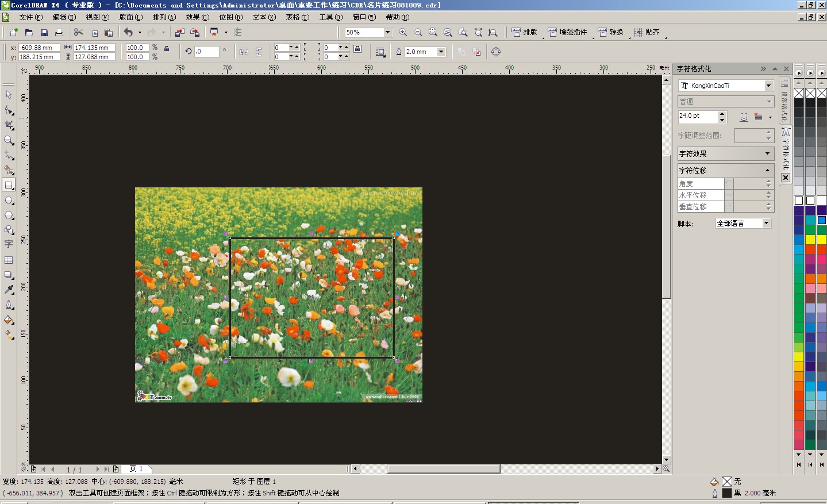The height and width of the screenshot is (504, 827).
Task: Open the 帮助 menu
Action: click(397, 17)
